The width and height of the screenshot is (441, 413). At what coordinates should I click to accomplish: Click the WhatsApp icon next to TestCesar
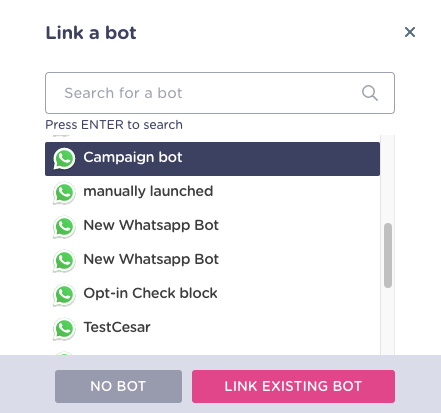[64, 329]
